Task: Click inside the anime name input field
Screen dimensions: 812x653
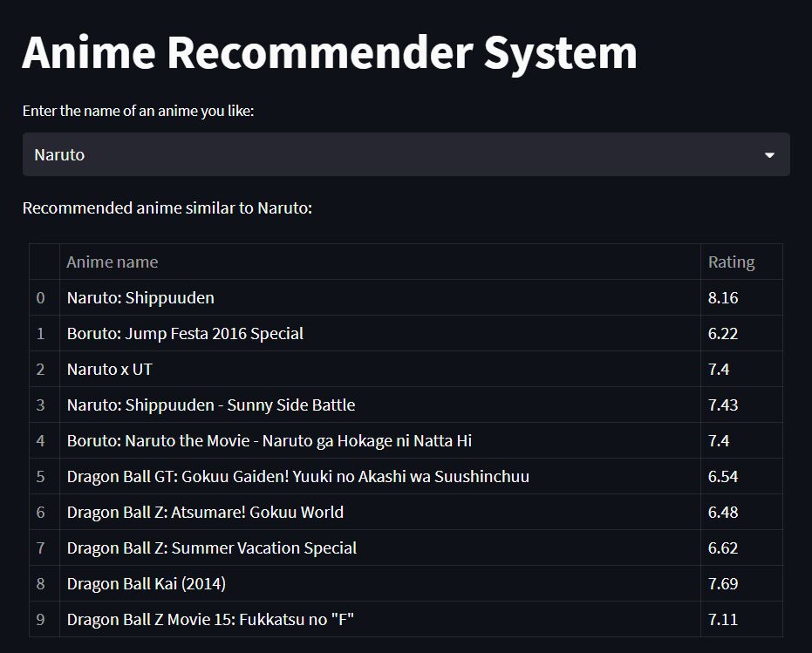Action: 262,154
